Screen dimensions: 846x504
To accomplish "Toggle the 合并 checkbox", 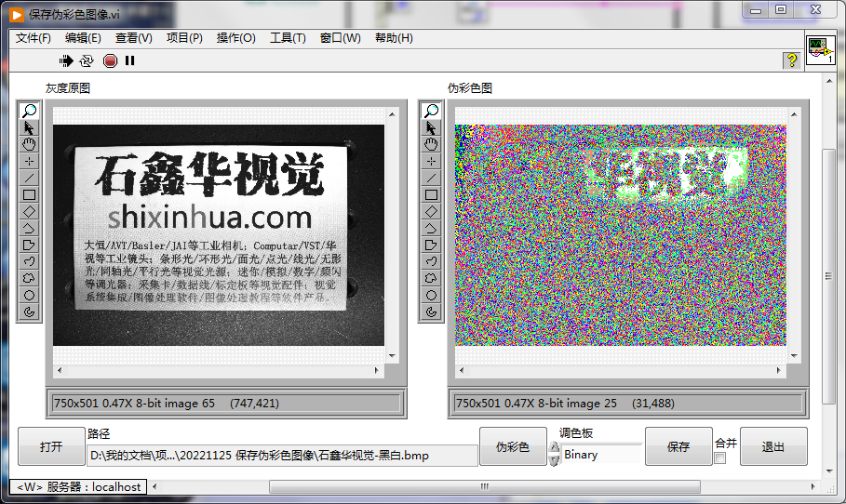I will tap(719, 458).
